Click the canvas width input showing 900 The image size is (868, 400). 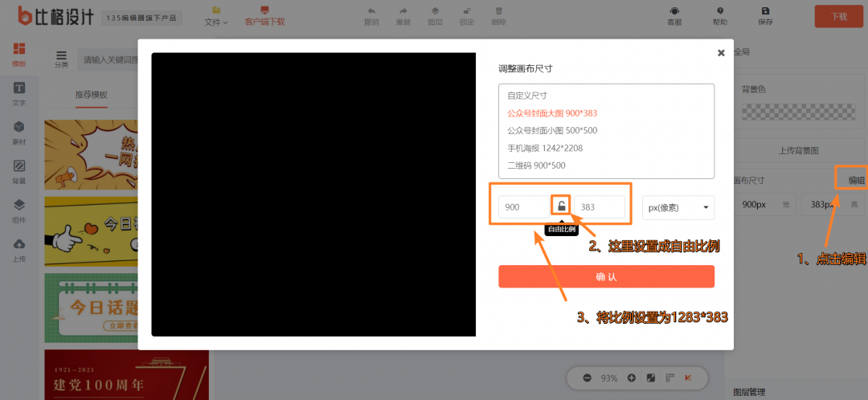(523, 207)
